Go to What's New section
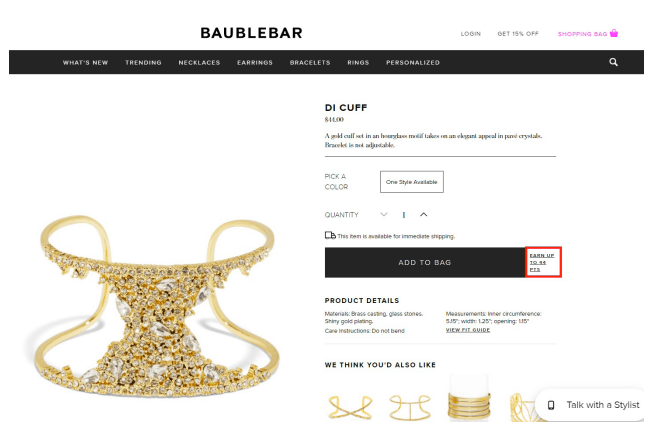This screenshot has height=447, width=662. [x=85, y=62]
